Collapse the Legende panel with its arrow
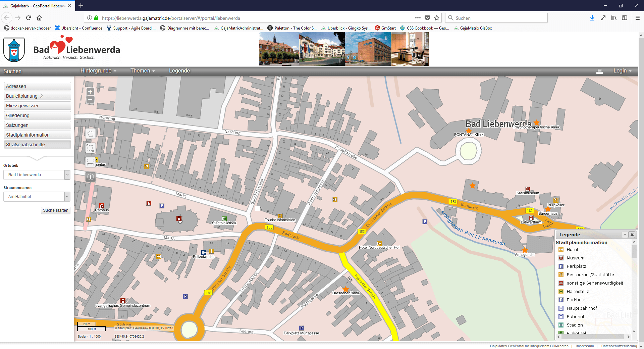Viewport: 644px width, 349px height. point(625,235)
